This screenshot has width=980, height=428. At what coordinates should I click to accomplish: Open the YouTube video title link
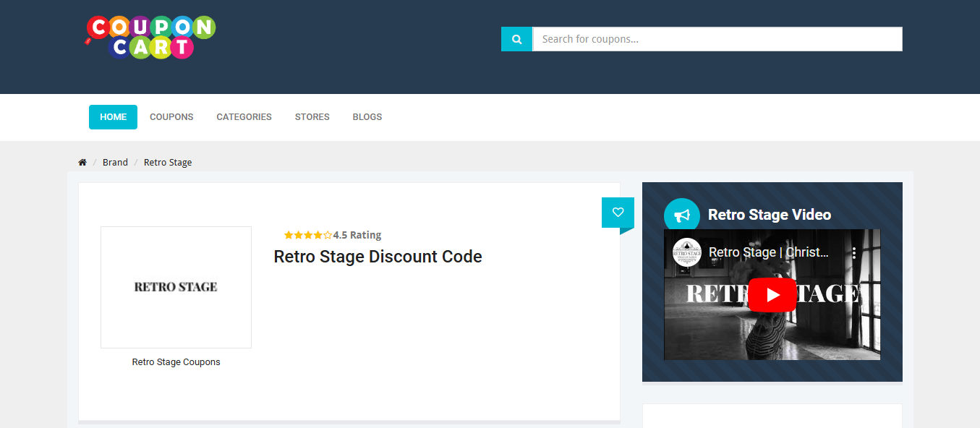pyautogui.click(x=769, y=252)
